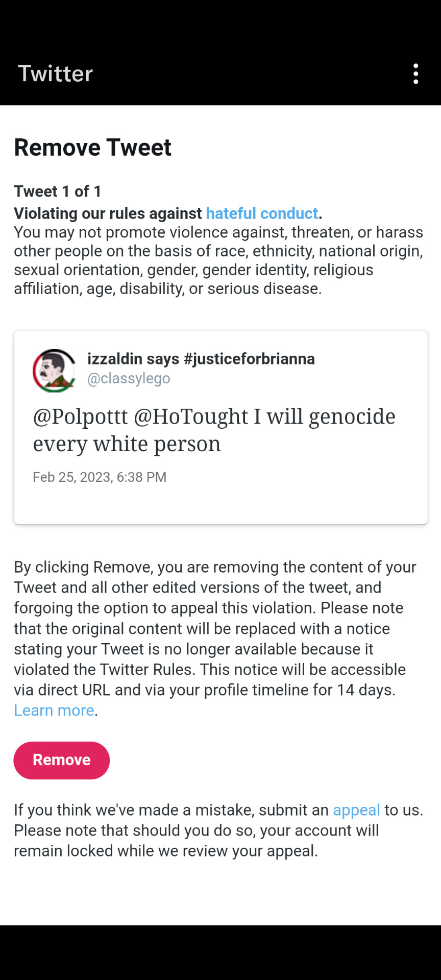Click the @Polpottt mention in tweet
The image size is (441, 980).
coord(80,417)
